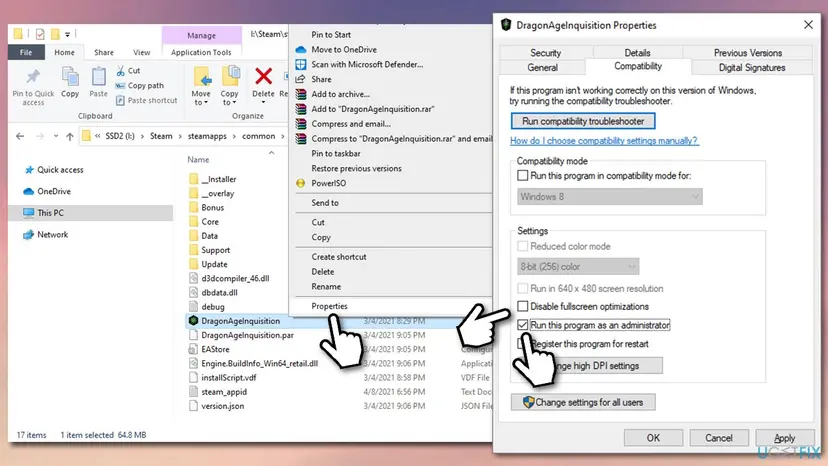This screenshot has width=828, height=466.
Task: Click Run compatibility troubleshooter button
Action: (x=583, y=121)
